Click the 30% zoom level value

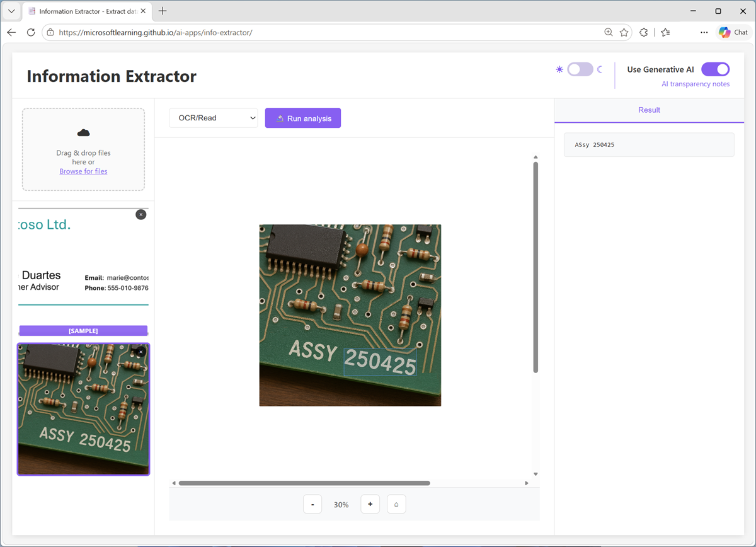click(341, 505)
